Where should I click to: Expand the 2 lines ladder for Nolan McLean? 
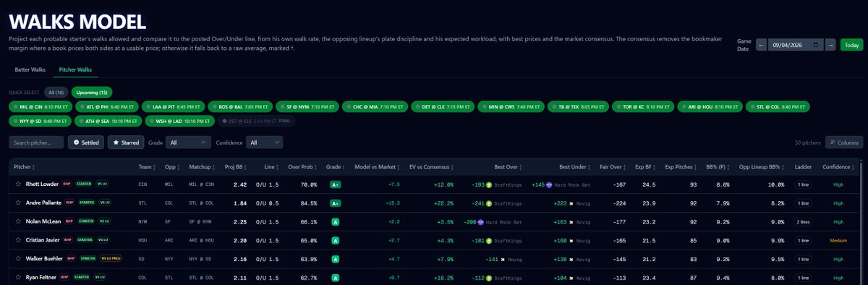(803, 221)
